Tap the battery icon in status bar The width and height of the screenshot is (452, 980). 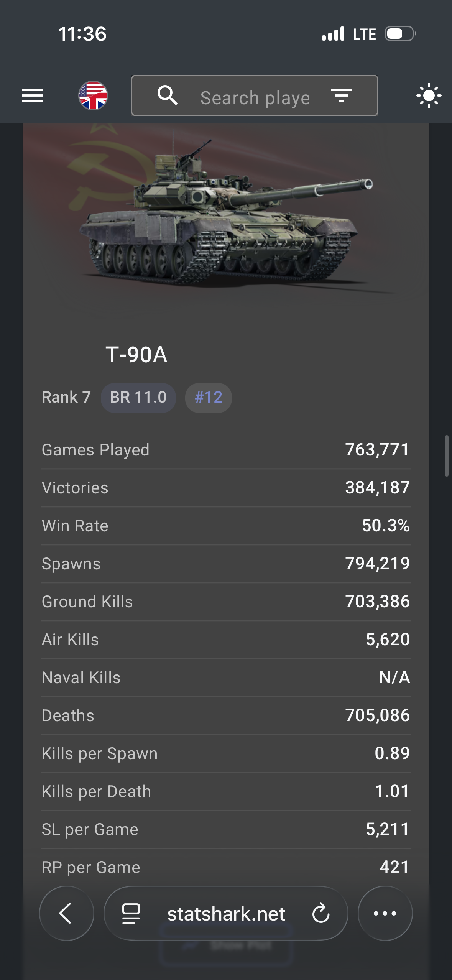(400, 34)
